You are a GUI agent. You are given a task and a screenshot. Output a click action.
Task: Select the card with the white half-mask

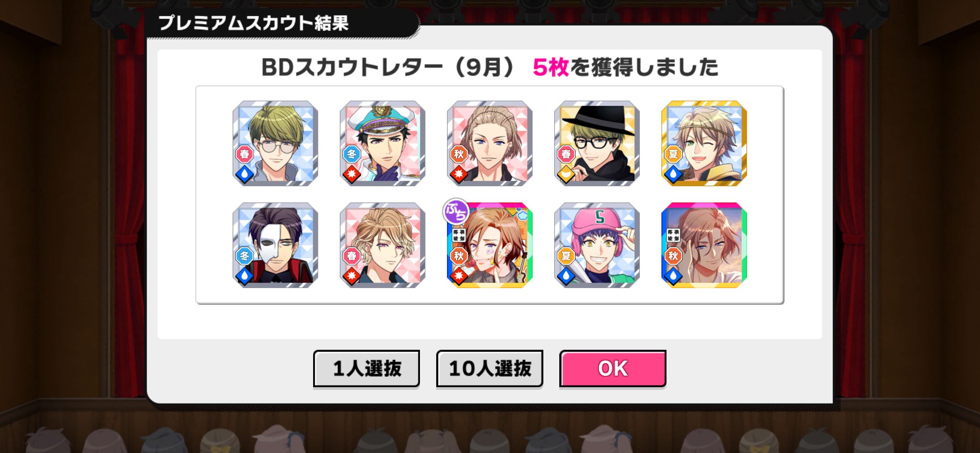coord(275,245)
